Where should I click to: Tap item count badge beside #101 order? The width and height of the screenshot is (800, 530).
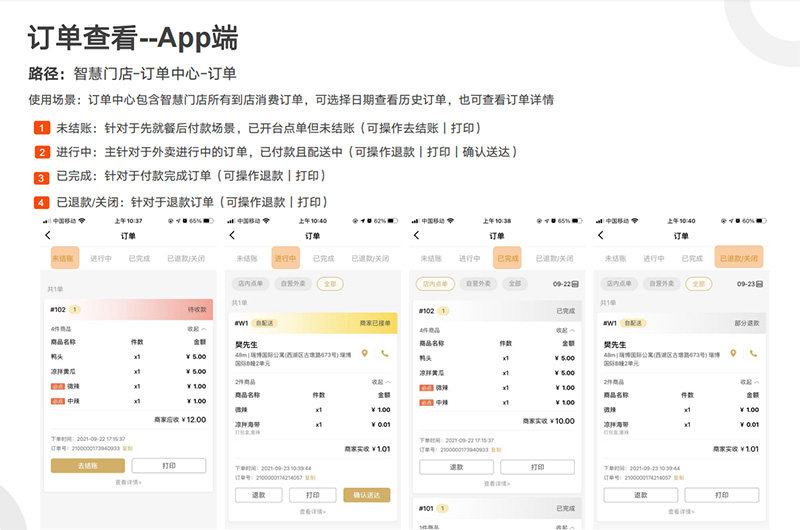pyautogui.click(x=443, y=508)
